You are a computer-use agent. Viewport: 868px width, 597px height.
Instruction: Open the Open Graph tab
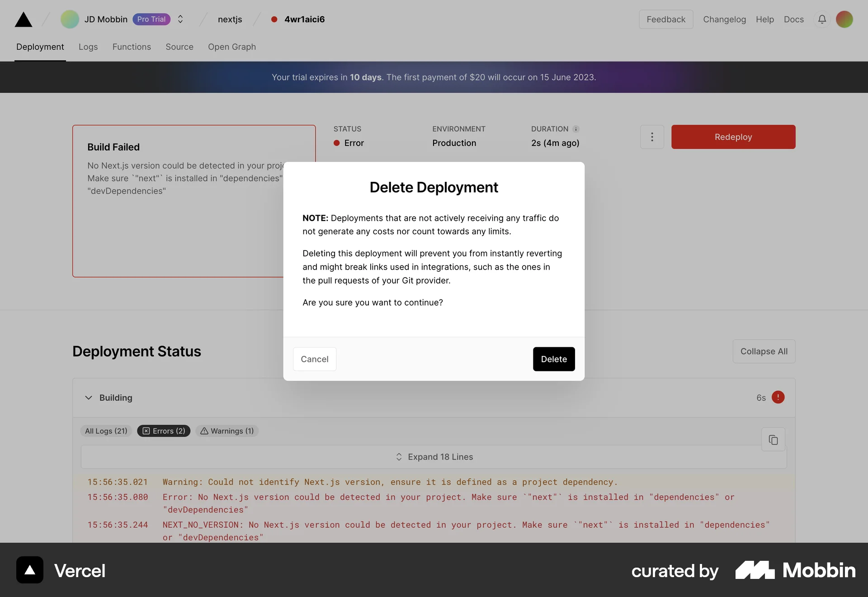pos(232,47)
